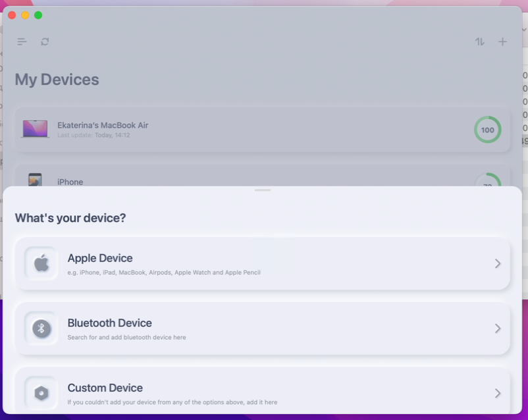
Task: Open the Custom Device chevron
Action: click(x=498, y=393)
